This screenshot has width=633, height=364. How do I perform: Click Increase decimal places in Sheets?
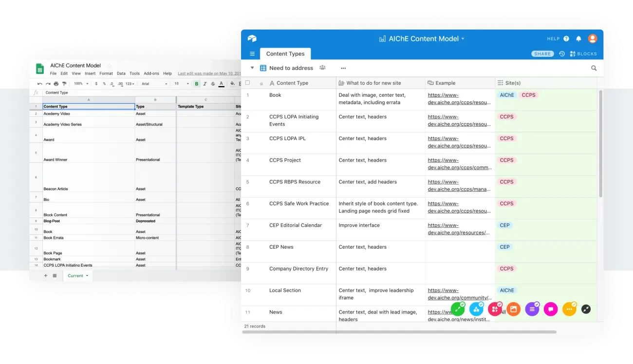click(x=120, y=84)
